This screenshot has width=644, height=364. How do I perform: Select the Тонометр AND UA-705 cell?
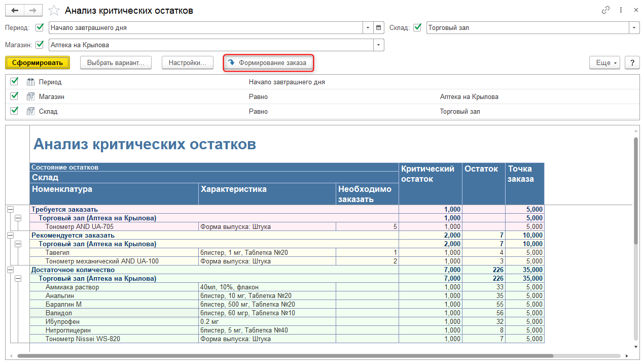pos(114,226)
